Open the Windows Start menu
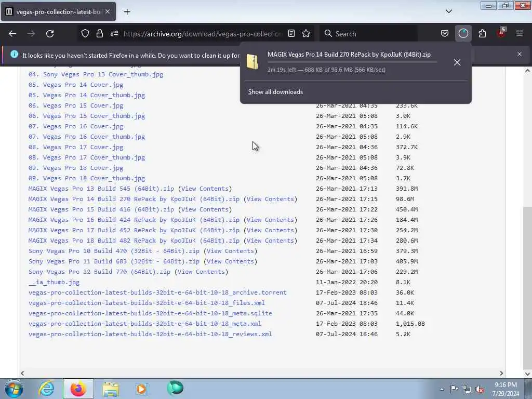Screen dimensions: 532x399 pos(14,389)
